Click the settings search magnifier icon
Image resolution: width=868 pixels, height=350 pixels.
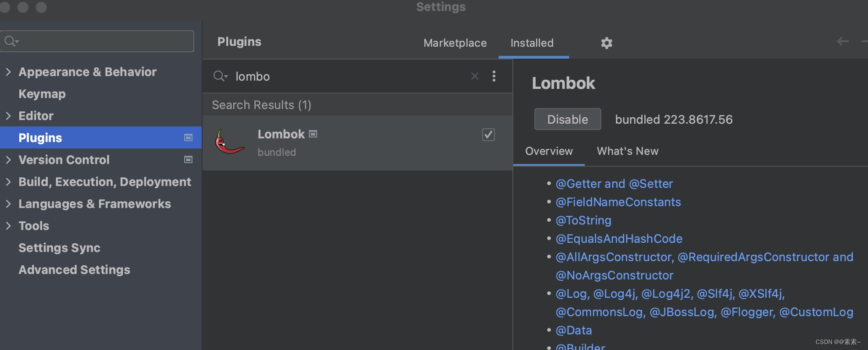pos(11,41)
